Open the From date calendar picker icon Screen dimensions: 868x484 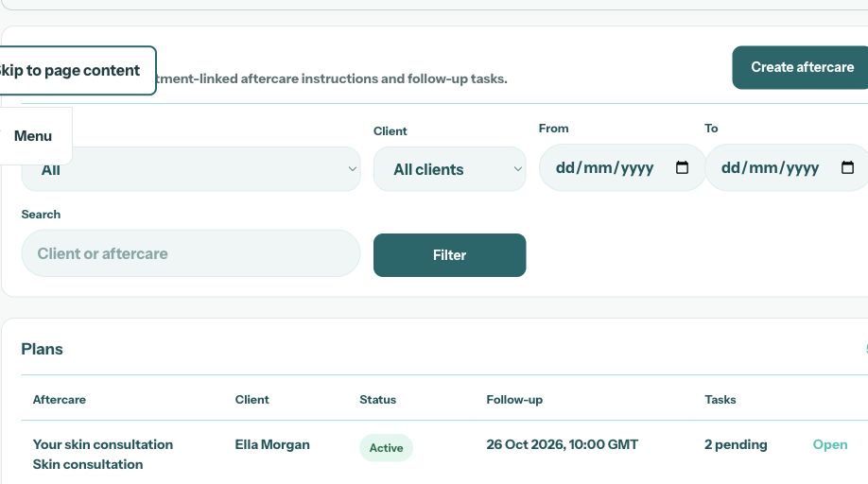pos(682,167)
